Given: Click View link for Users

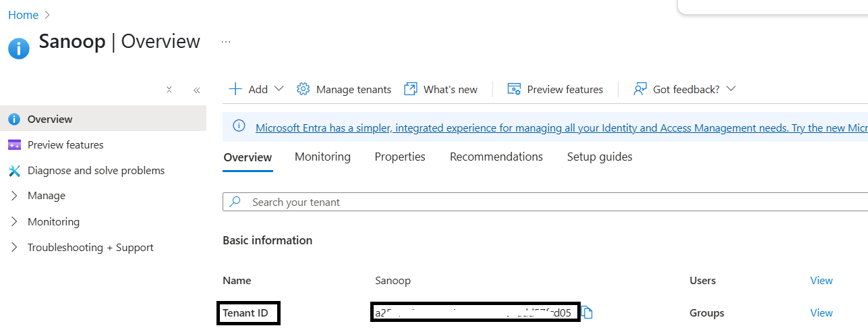Looking at the screenshot, I should [x=821, y=280].
